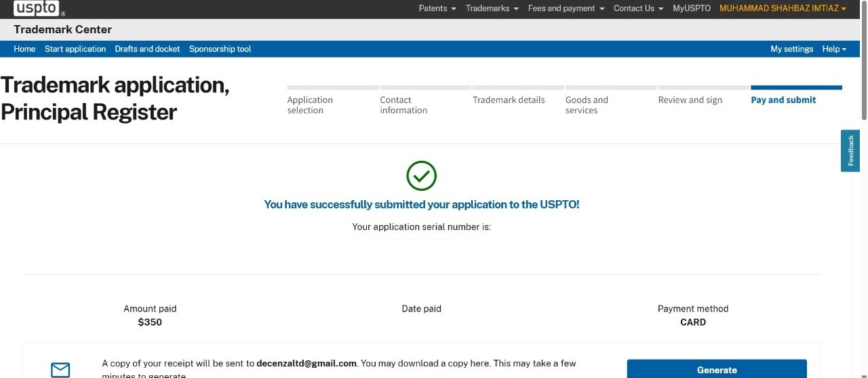Screen dimensions: 868x378
Task: Open the MyUSPTO link
Action: click(691, 9)
